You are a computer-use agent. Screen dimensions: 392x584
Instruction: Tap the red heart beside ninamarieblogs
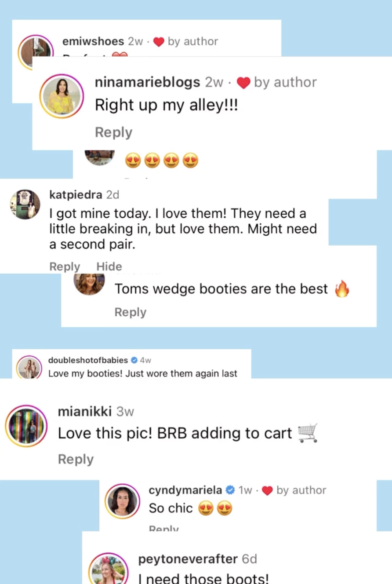point(243,83)
